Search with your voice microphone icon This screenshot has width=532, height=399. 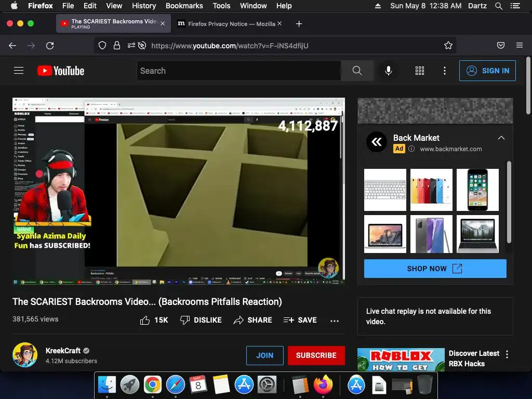coord(389,71)
